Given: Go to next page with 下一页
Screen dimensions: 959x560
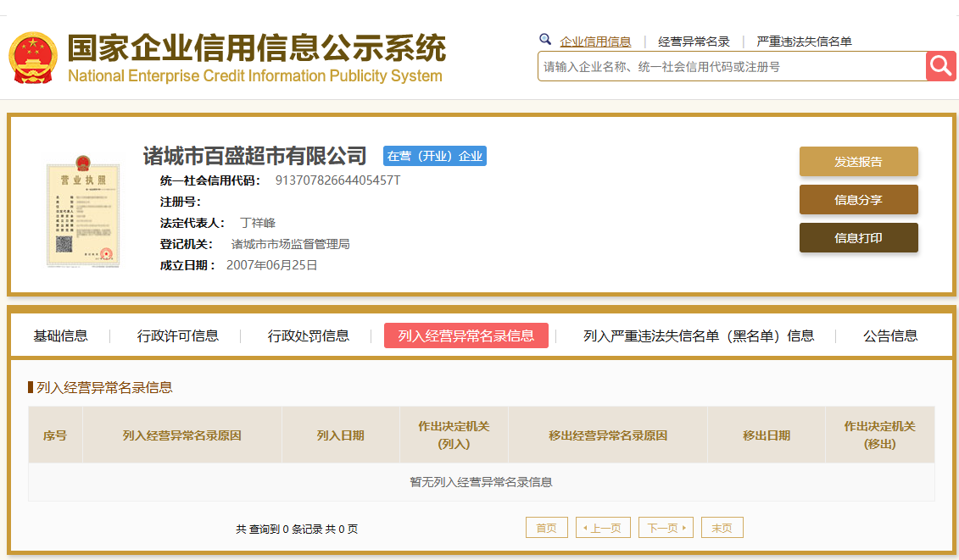Looking at the screenshot, I should 666,528.
